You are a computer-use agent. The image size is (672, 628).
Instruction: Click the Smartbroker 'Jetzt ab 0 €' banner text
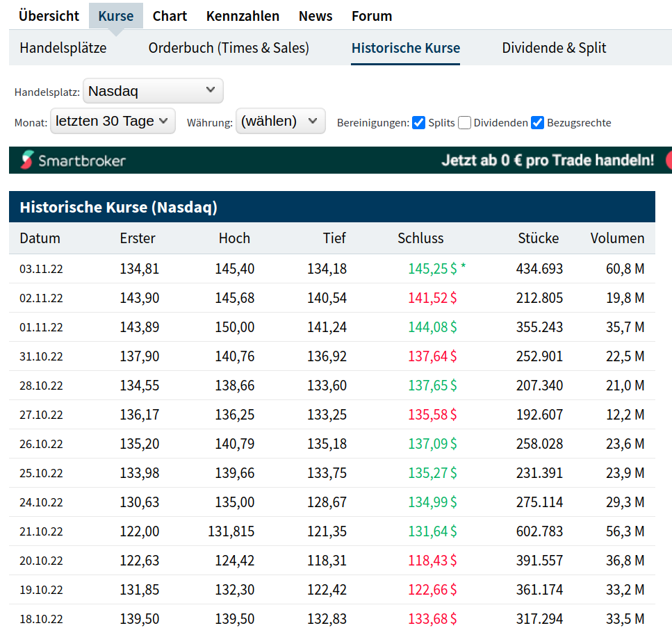[548, 160]
